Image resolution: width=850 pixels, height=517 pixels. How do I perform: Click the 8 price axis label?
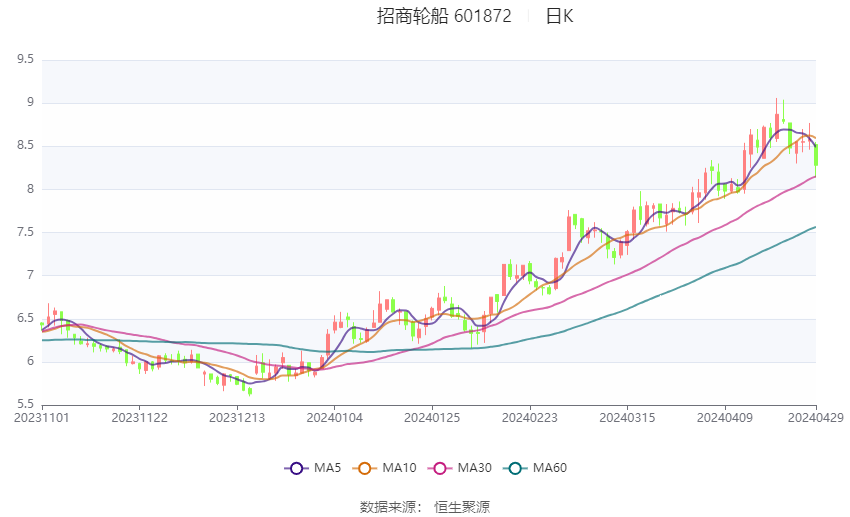point(30,189)
